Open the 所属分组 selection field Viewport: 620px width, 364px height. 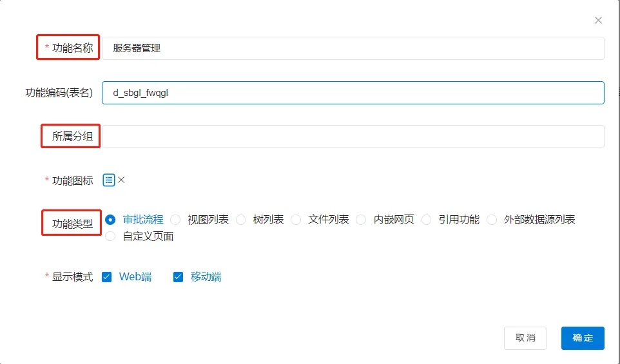click(x=353, y=137)
